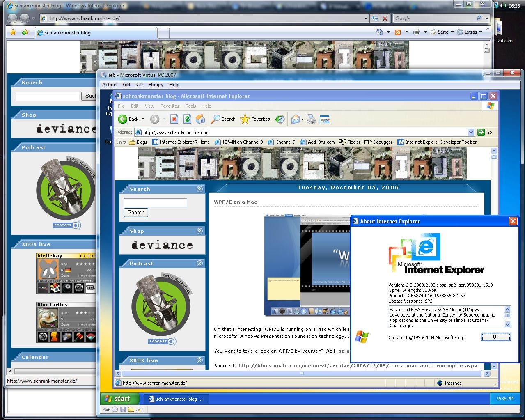Click the volume icon in Vista tray
Screen dimensions: 525x420
click(503, 6)
